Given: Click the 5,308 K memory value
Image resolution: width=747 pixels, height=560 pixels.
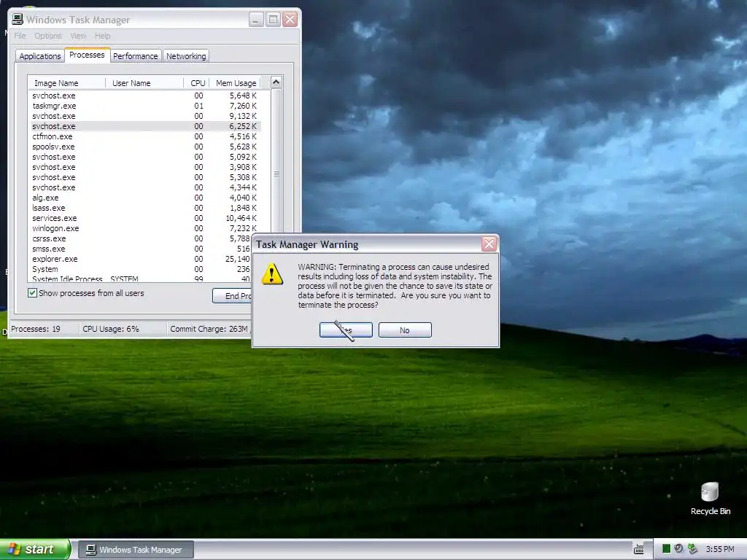Looking at the screenshot, I should pyautogui.click(x=243, y=177).
